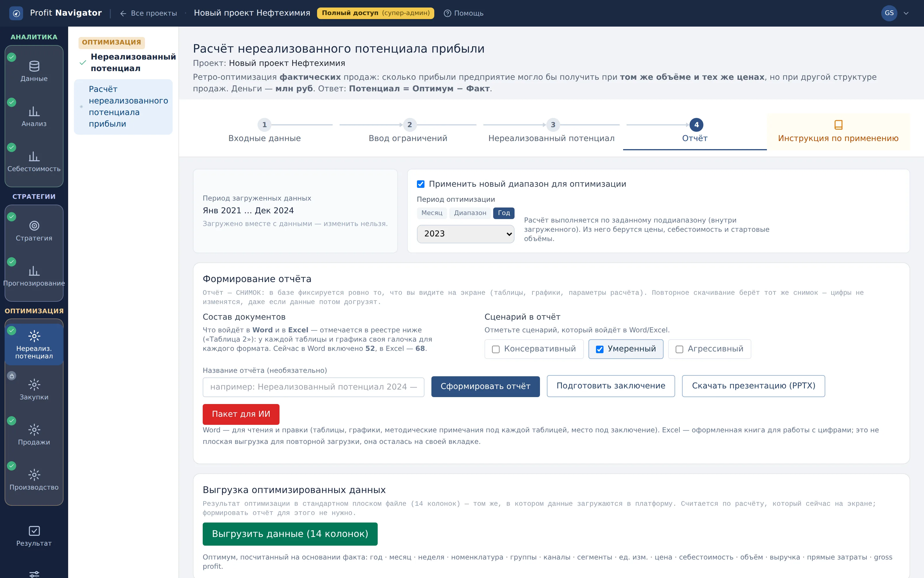Click the help question-mark icon
The height and width of the screenshot is (578, 924).
pos(448,13)
